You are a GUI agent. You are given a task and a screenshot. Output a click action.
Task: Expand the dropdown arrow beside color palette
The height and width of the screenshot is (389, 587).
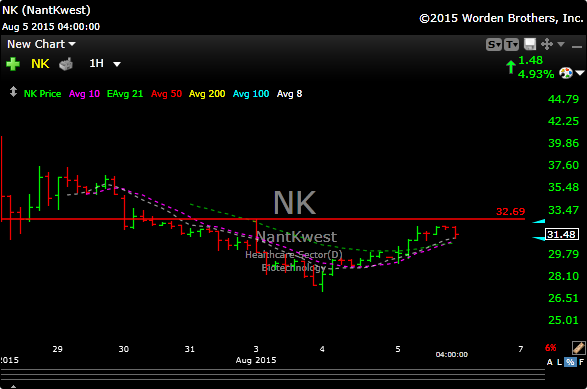coord(580,73)
